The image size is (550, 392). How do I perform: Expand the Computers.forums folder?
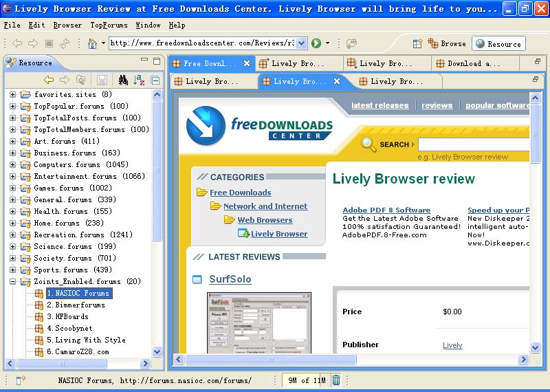coord(12,164)
